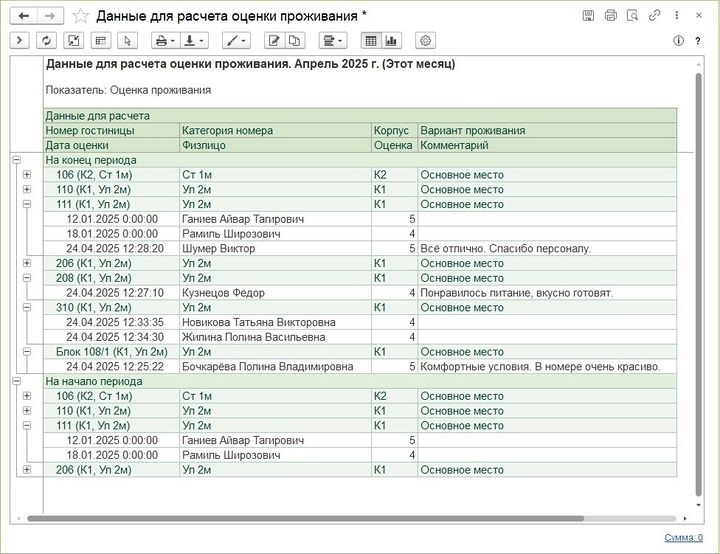Select header cell 'Комментарий'
The width and height of the screenshot is (720, 554).
pos(547,145)
